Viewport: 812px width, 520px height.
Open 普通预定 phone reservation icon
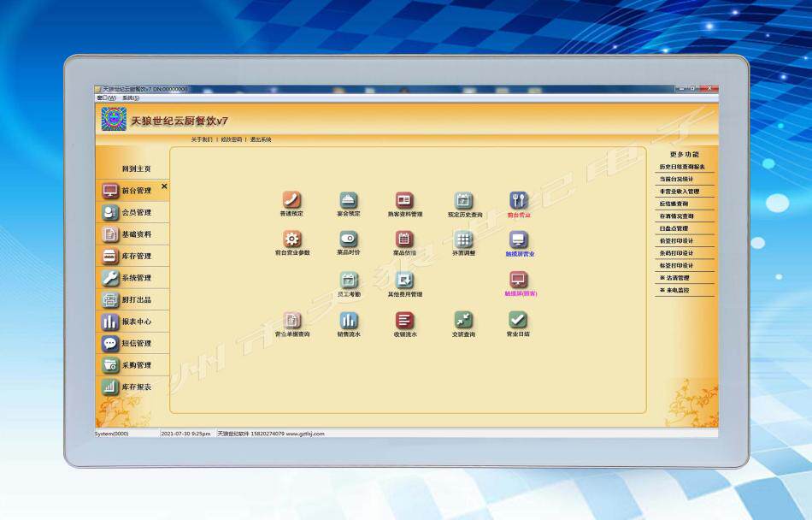click(x=291, y=200)
